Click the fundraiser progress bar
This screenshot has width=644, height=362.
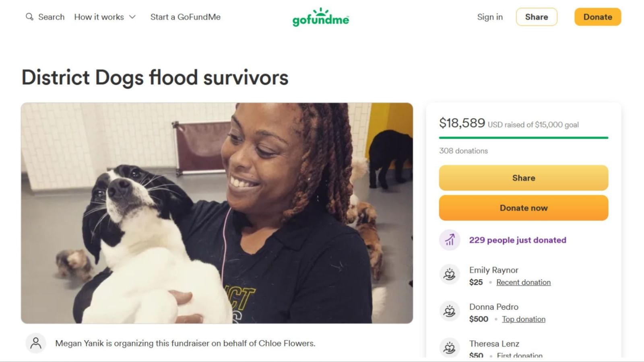tap(523, 137)
